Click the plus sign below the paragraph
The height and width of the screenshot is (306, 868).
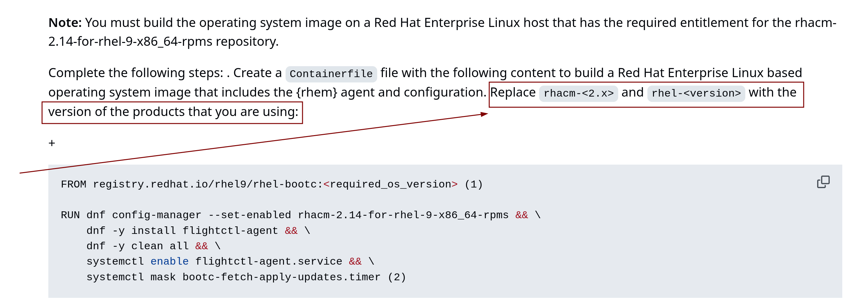pos(52,143)
